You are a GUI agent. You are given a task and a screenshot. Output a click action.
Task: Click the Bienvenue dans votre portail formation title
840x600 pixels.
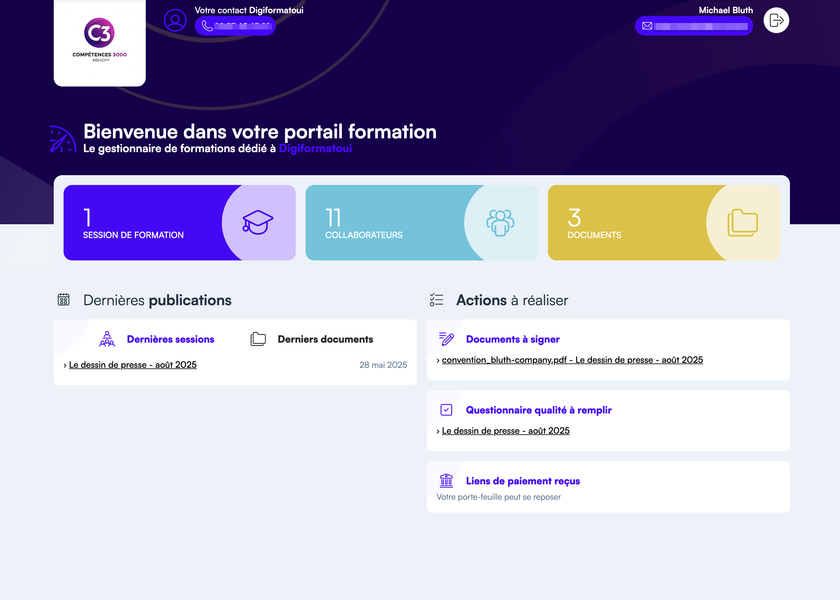click(x=260, y=131)
